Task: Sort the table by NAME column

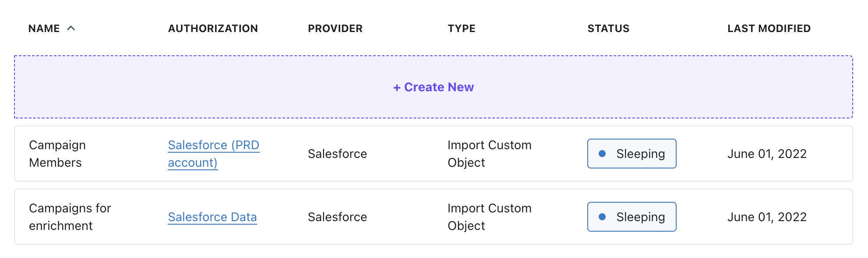Action: pos(44,29)
